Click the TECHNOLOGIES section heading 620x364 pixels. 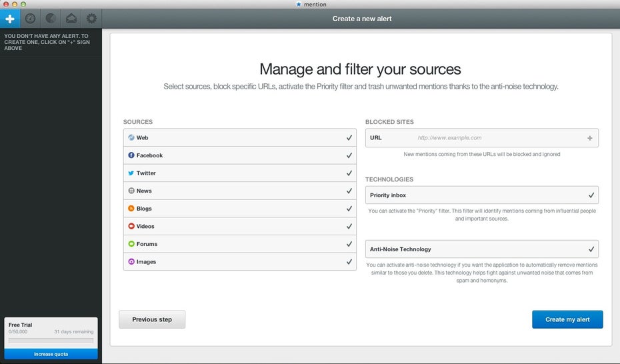pos(389,179)
